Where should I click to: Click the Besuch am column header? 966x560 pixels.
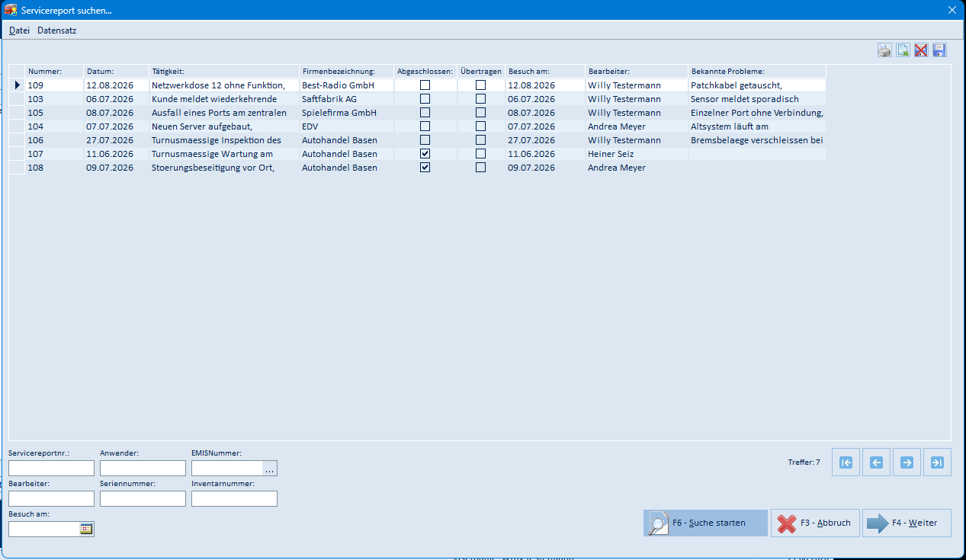click(545, 71)
